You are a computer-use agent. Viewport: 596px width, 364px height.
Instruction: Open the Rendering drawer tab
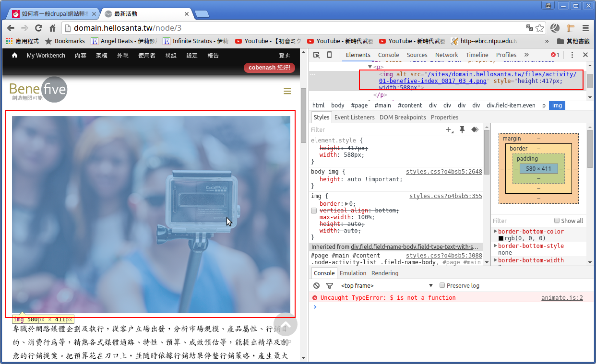pos(385,273)
